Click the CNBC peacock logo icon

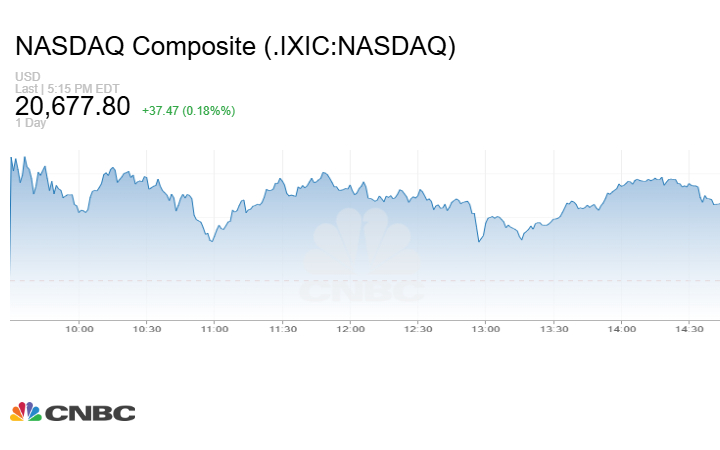[x=25, y=412]
